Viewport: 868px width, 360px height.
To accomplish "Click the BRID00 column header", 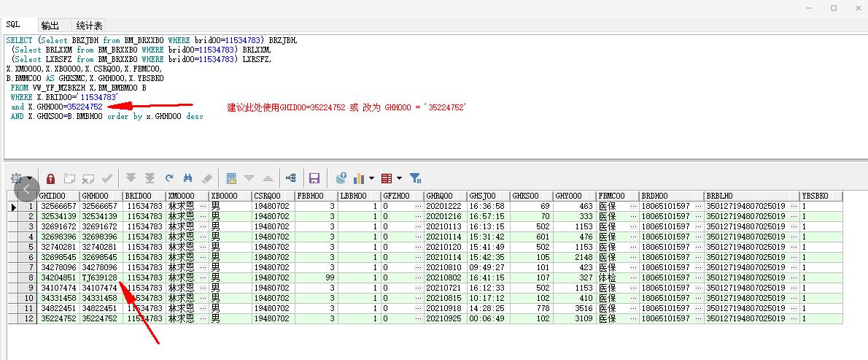I will click(144, 196).
